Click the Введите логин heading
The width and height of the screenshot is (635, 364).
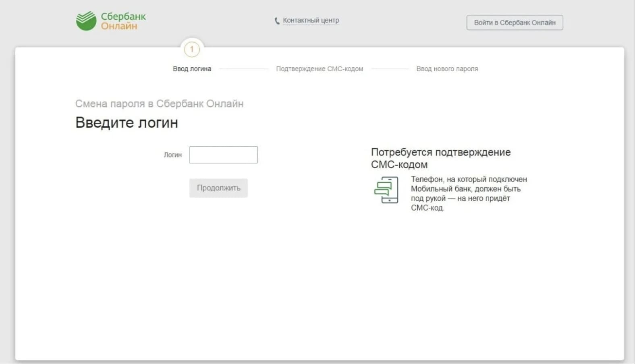127,122
